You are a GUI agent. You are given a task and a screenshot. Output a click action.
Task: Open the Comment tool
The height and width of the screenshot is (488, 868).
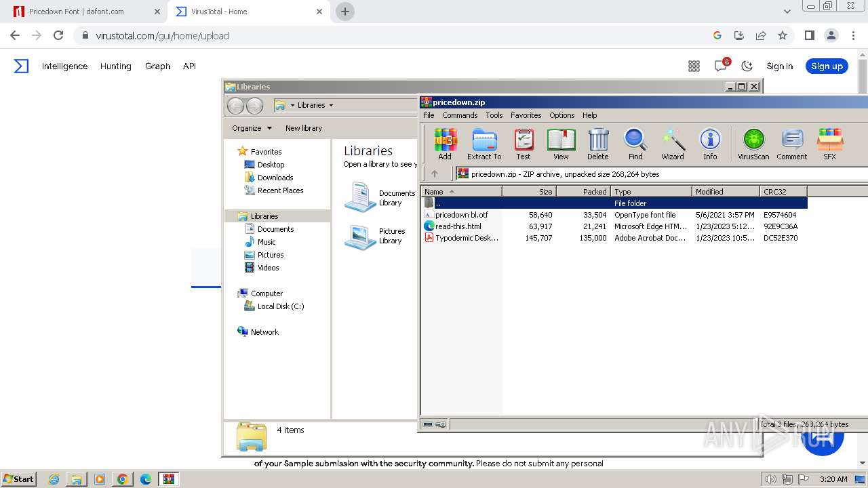click(791, 144)
